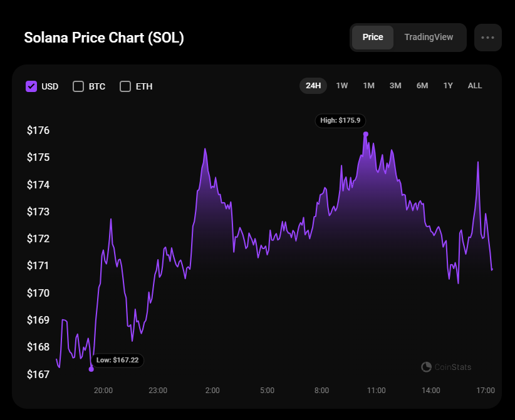Select the 6M time range
Screen dimensions: 515x420
(x=422, y=86)
